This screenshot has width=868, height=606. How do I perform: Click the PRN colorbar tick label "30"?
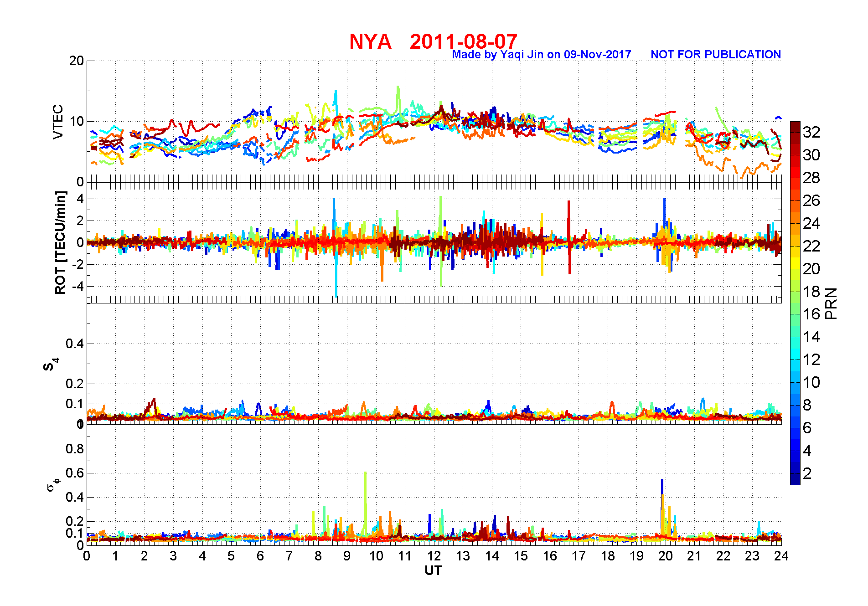811,155
